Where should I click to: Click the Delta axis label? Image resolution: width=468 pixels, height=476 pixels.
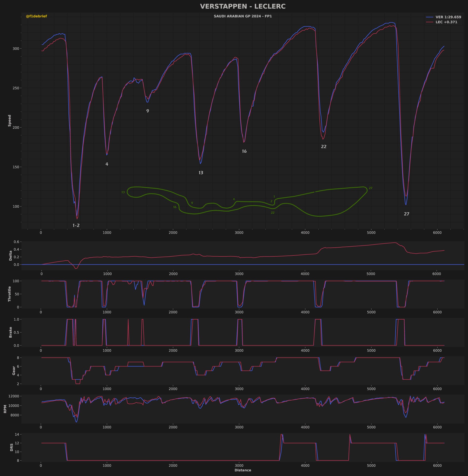(10, 256)
